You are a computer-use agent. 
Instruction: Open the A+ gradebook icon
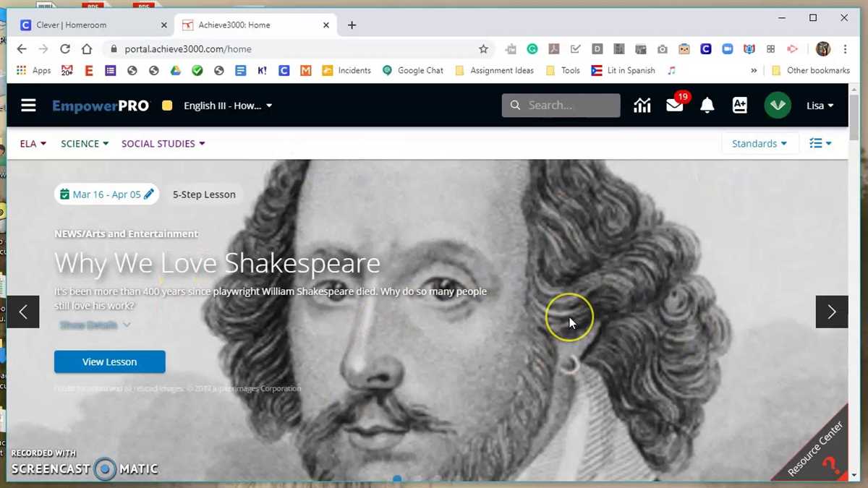click(740, 106)
